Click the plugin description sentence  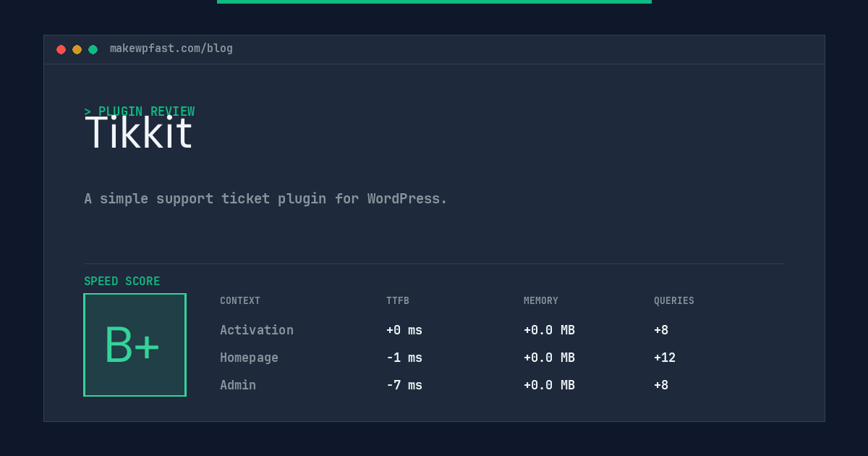[x=265, y=198]
